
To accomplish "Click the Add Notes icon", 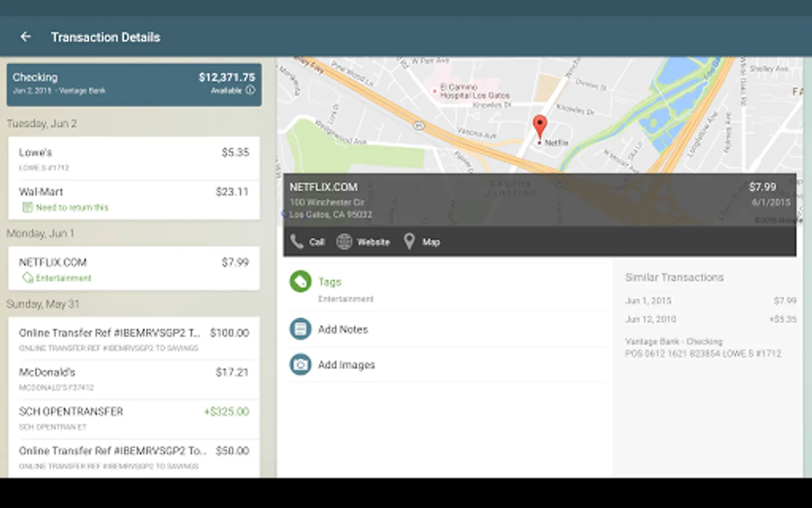I will (301, 329).
